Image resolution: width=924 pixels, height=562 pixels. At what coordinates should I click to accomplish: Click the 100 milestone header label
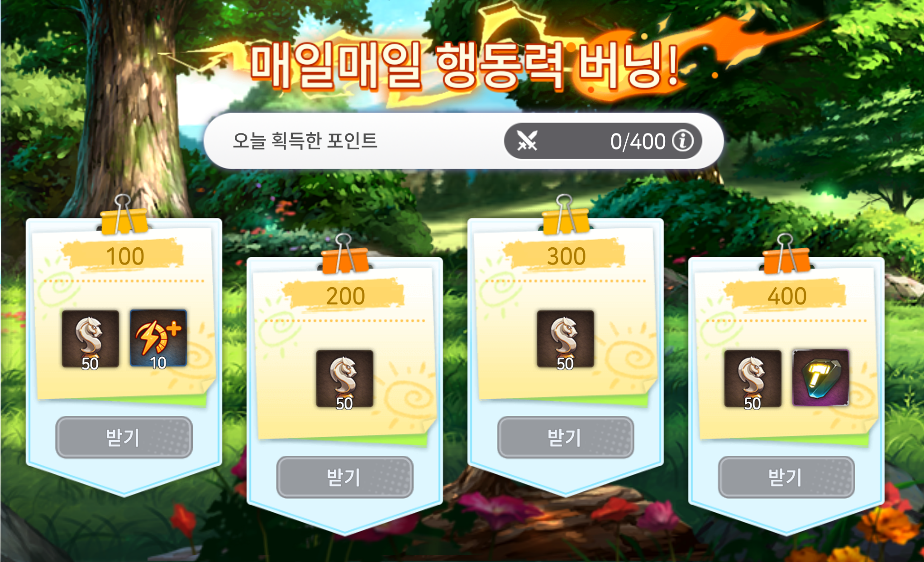point(125,256)
